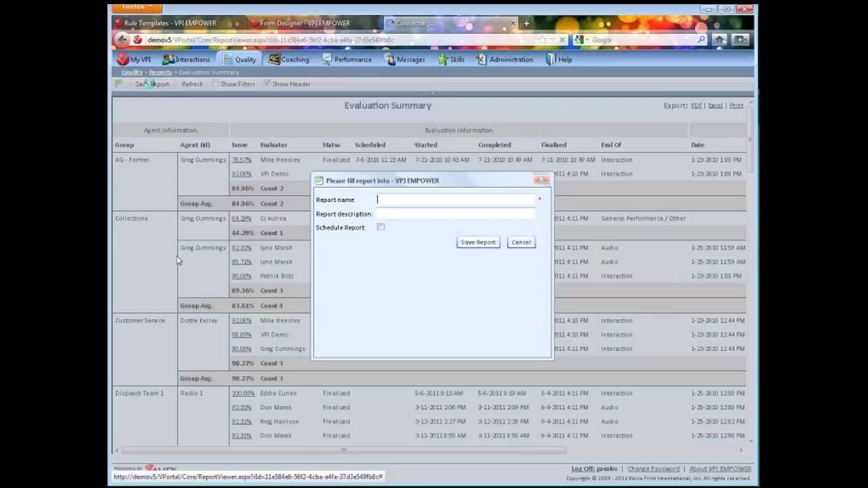Image resolution: width=868 pixels, height=488 pixels.
Task: Open the address bar history dropdown arrow
Action: coord(553,40)
